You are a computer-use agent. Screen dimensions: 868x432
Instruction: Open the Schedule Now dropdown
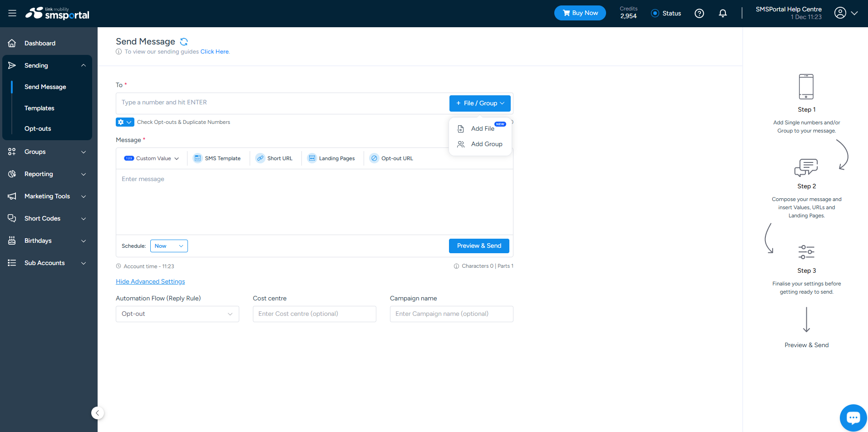pos(169,246)
